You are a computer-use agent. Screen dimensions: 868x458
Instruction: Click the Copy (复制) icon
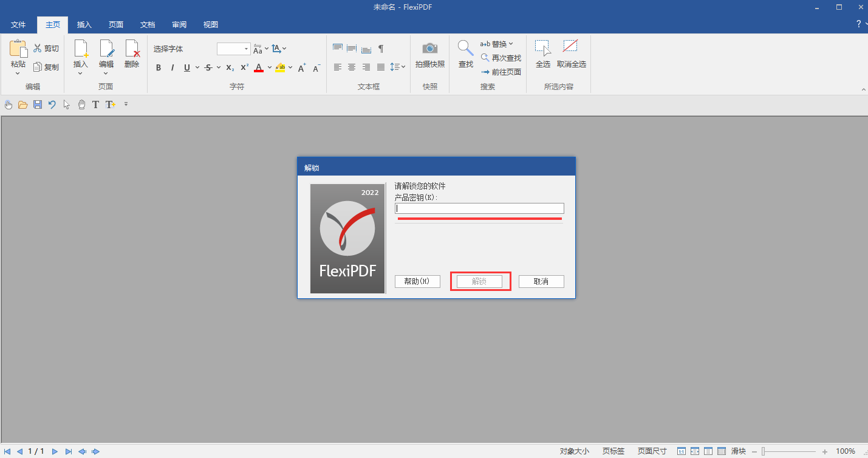tap(38, 67)
